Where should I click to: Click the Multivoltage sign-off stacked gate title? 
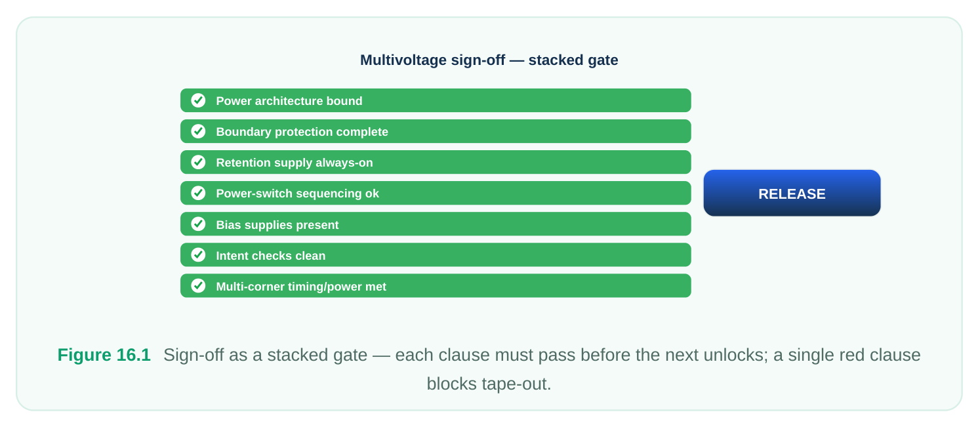489,60
